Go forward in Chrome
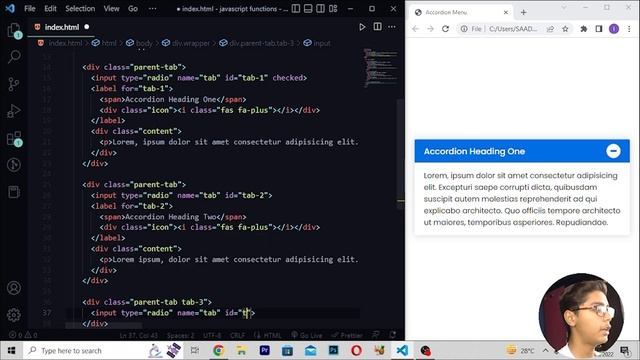Image resolution: width=640 pixels, height=360 pixels. pos(430,29)
